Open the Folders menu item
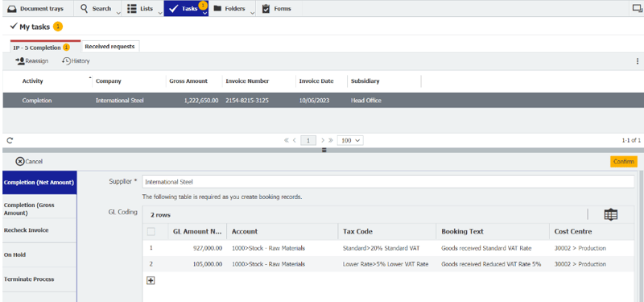This screenshot has height=302, width=644. (229, 9)
